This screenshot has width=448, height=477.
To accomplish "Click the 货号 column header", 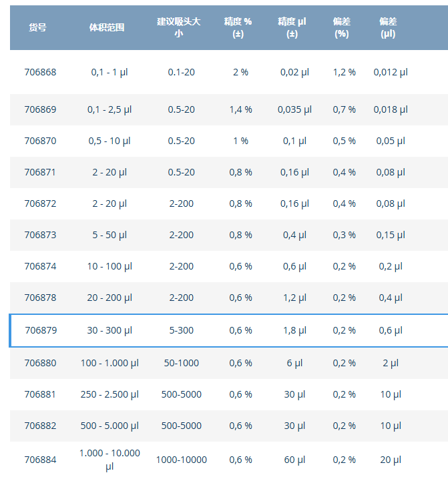I will (x=38, y=27).
